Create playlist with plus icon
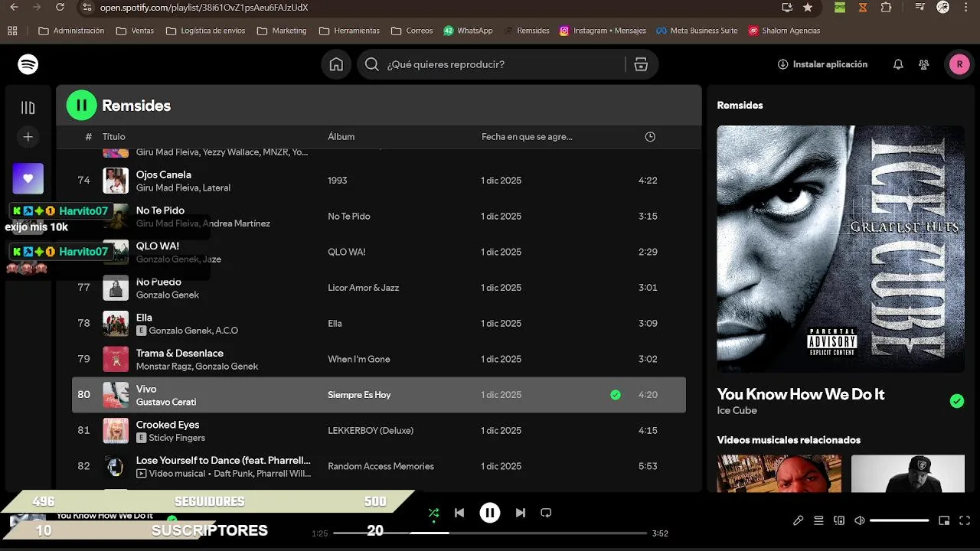Viewport: 980px width, 551px height. click(x=28, y=137)
